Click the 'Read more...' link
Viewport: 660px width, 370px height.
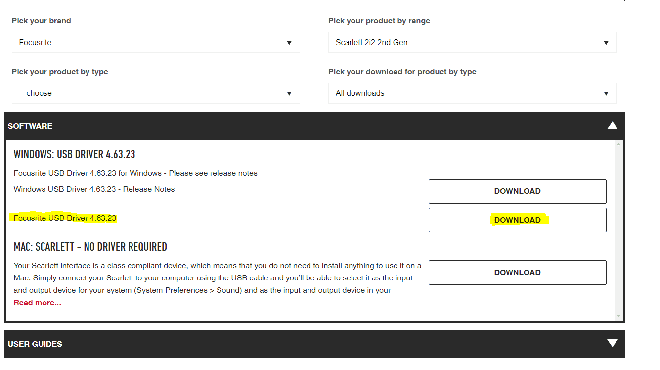[x=37, y=303]
